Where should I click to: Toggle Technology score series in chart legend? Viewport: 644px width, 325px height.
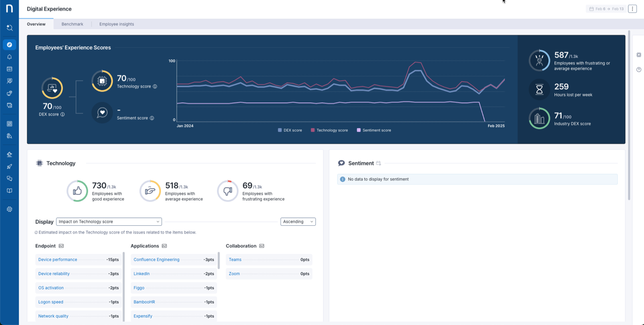[329, 130]
